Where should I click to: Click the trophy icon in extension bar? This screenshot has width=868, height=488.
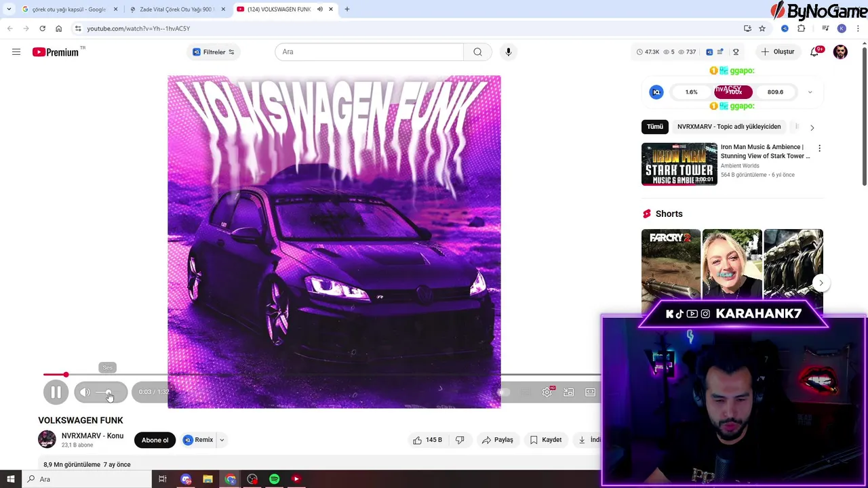[x=736, y=52]
